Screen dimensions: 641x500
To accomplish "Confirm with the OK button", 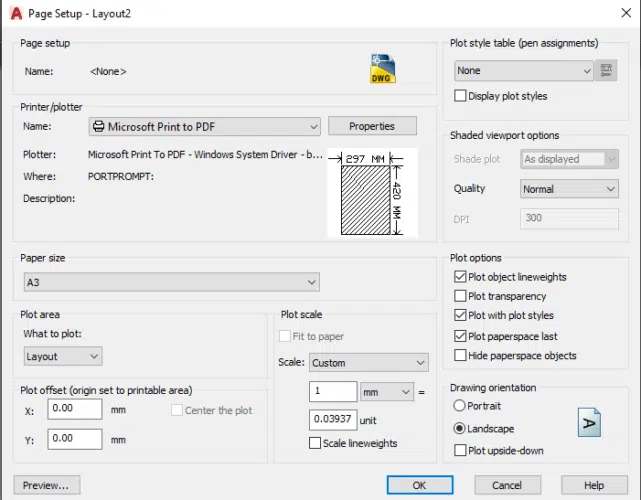I will (420, 485).
